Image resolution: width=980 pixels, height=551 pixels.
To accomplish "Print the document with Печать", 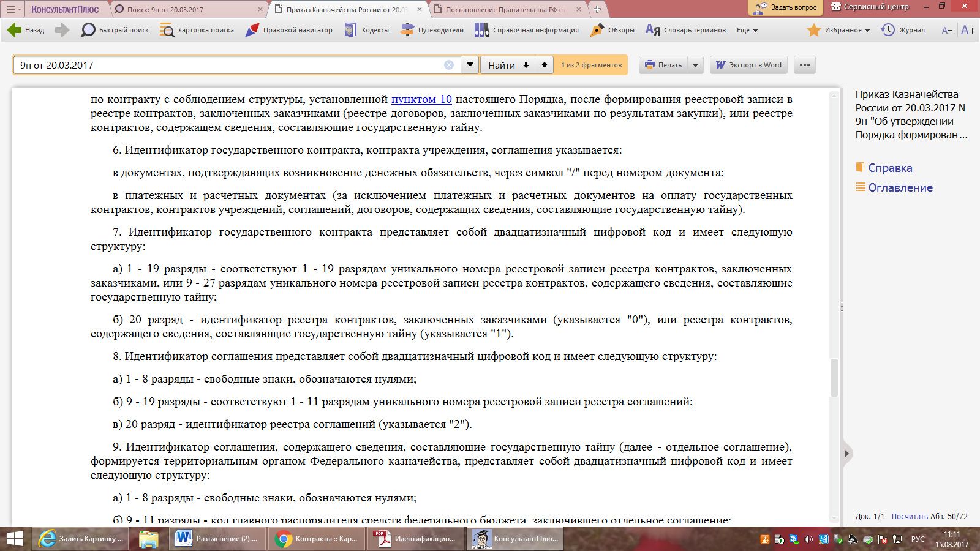I will coord(663,65).
